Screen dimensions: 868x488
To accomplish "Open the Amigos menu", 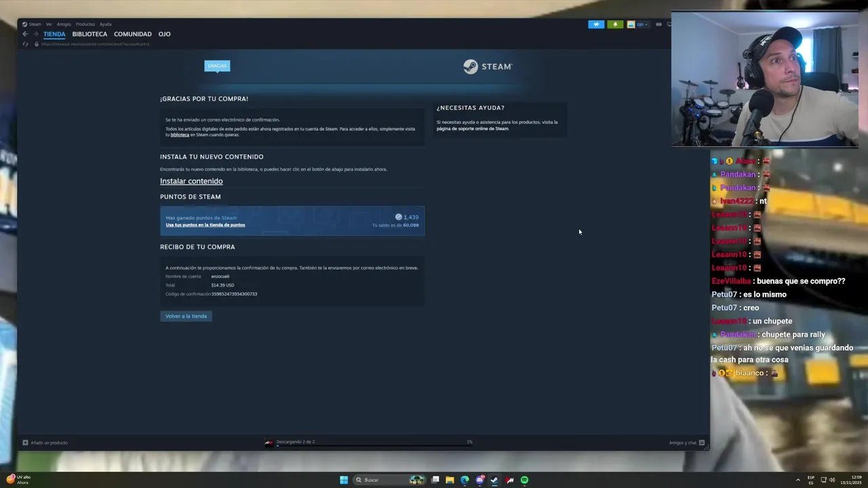I will point(64,24).
